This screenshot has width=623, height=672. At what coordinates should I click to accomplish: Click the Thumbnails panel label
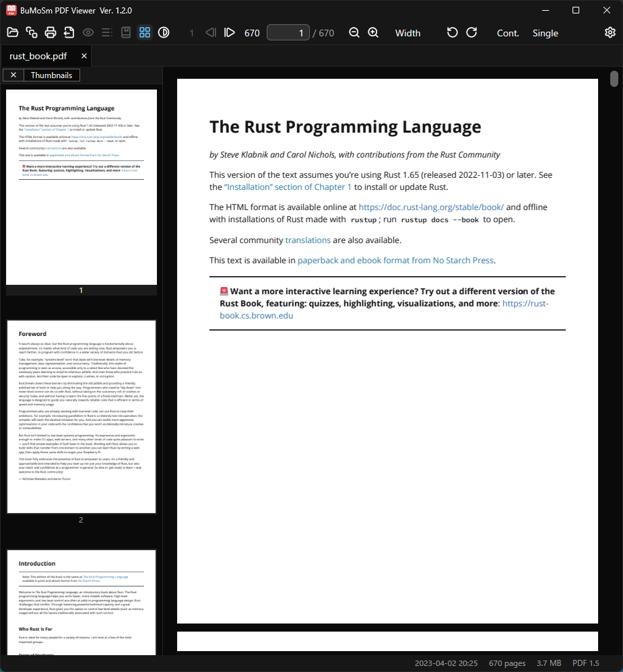point(51,75)
